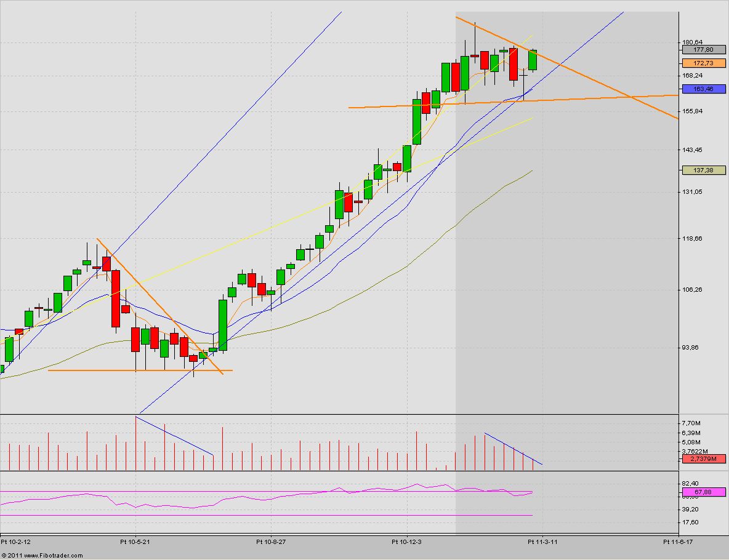Image resolution: width=729 pixels, height=560 pixels.
Task: Click the large red candle below the May peak
Action: (116, 299)
